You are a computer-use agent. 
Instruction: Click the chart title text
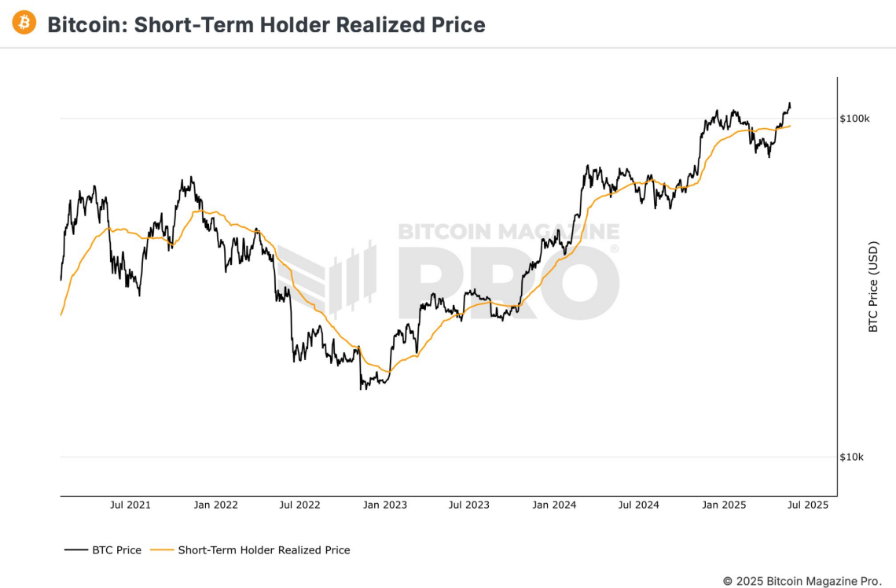point(266,24)
